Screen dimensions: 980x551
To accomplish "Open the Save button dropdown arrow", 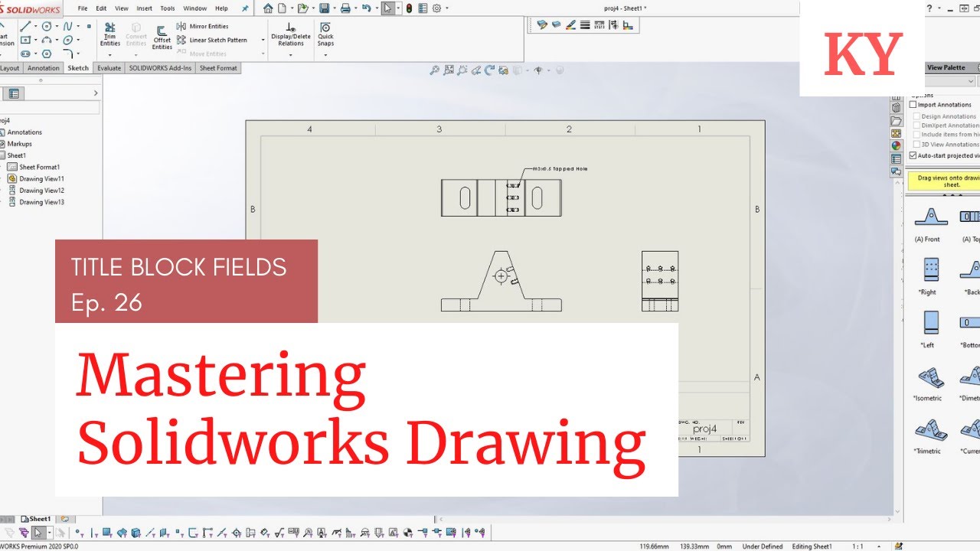I will point(334,9).
